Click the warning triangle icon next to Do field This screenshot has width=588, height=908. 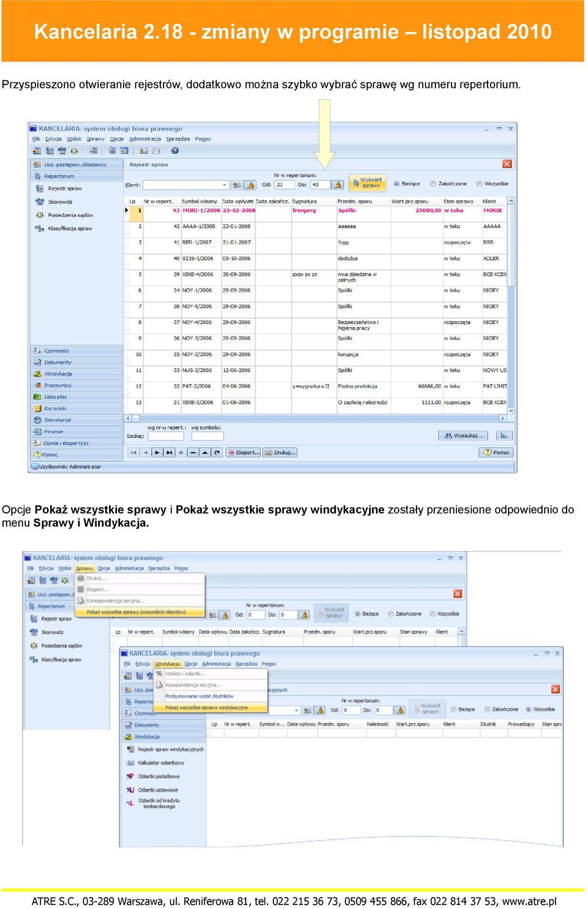click(x=337, y=184)
